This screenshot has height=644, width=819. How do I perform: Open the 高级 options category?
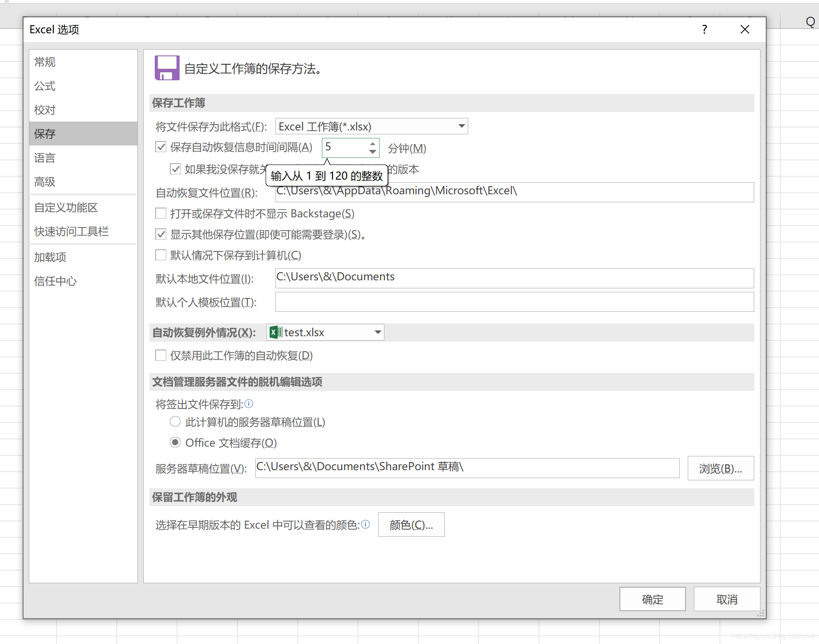(x=83, y=182)
